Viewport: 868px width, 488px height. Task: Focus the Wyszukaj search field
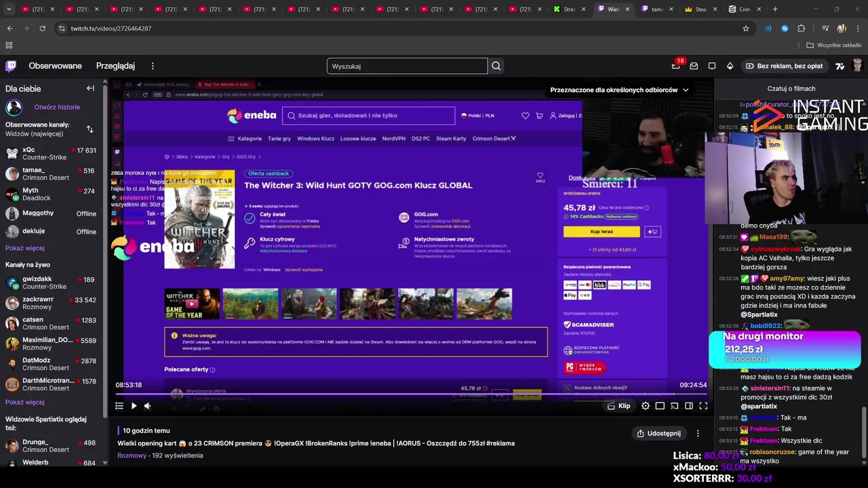click(407, 66)
